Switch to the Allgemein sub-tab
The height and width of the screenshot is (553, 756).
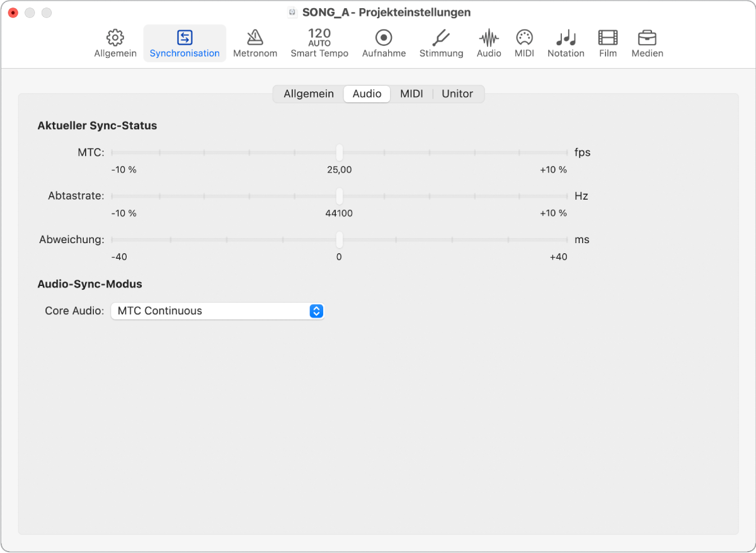pyautogui.click(x=309, y=94)
